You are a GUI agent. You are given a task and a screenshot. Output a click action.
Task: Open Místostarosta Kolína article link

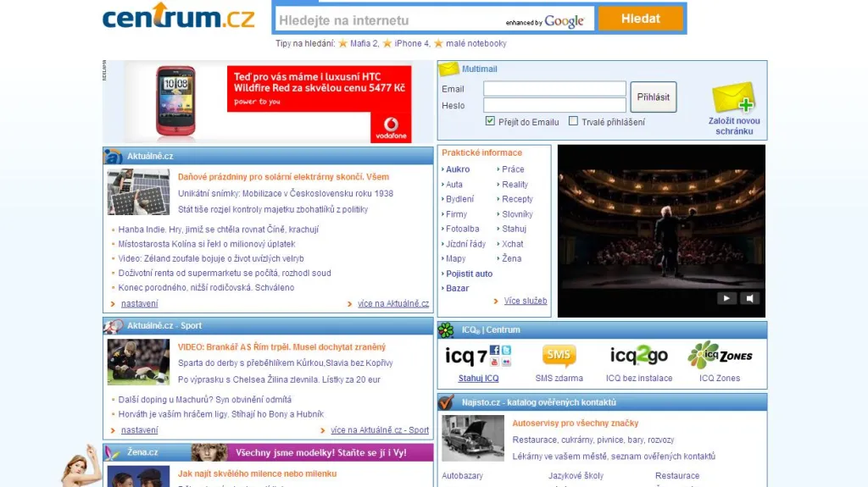pyautogui.click(x=207, y=244)
